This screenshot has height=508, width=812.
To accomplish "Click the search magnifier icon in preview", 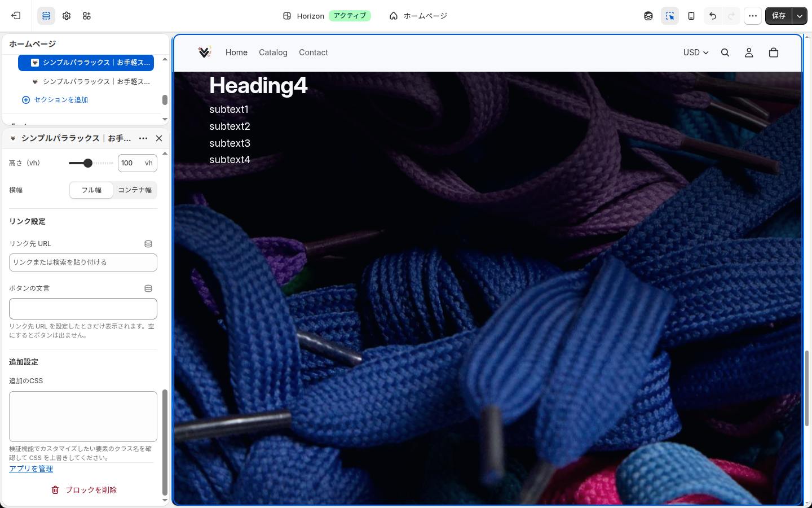I will (725, 52).
